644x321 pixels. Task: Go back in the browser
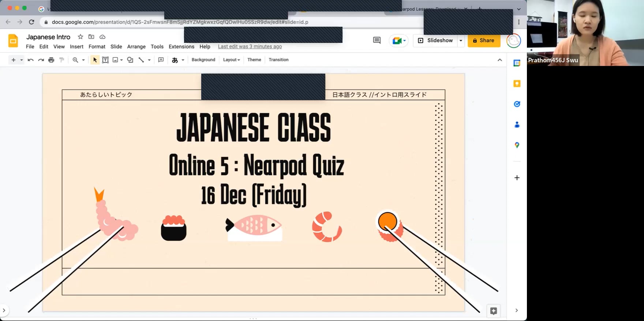[8, 22]
